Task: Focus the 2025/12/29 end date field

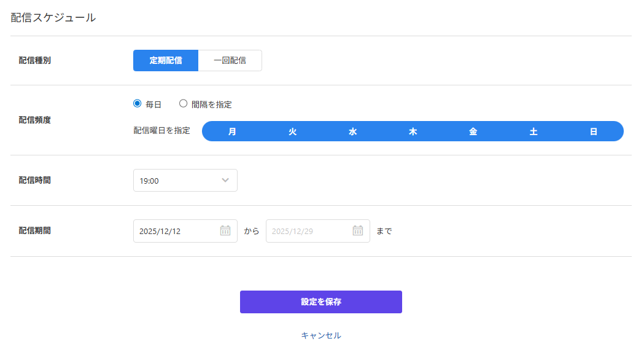Action: pos(307,231)
